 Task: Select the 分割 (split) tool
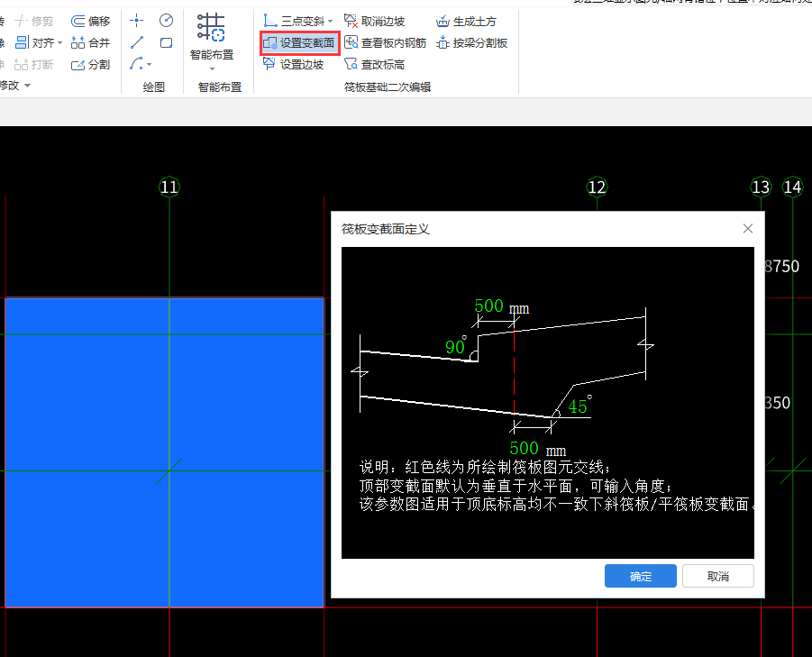[91, 64]
